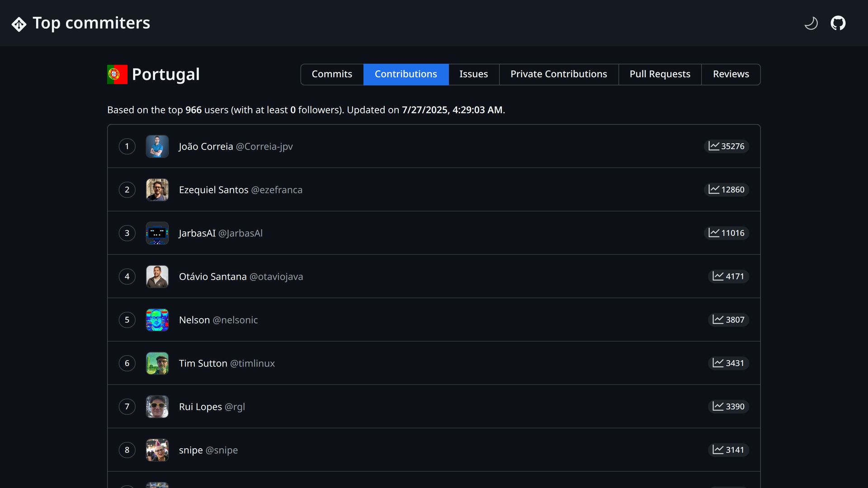This screenshot has width=868, height=488.
Task: Open the Reviews tab
Action: tap(731, 74)
